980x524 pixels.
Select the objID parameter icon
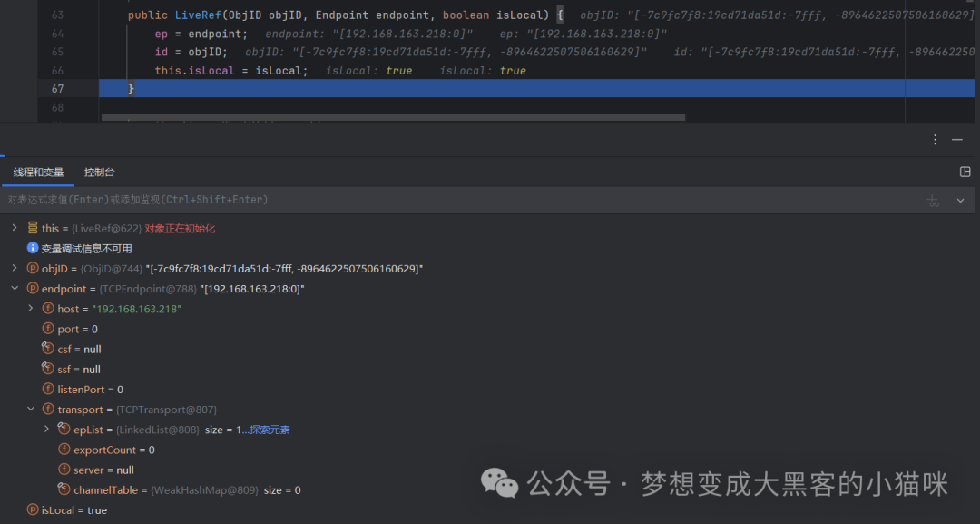coord(33,268)
